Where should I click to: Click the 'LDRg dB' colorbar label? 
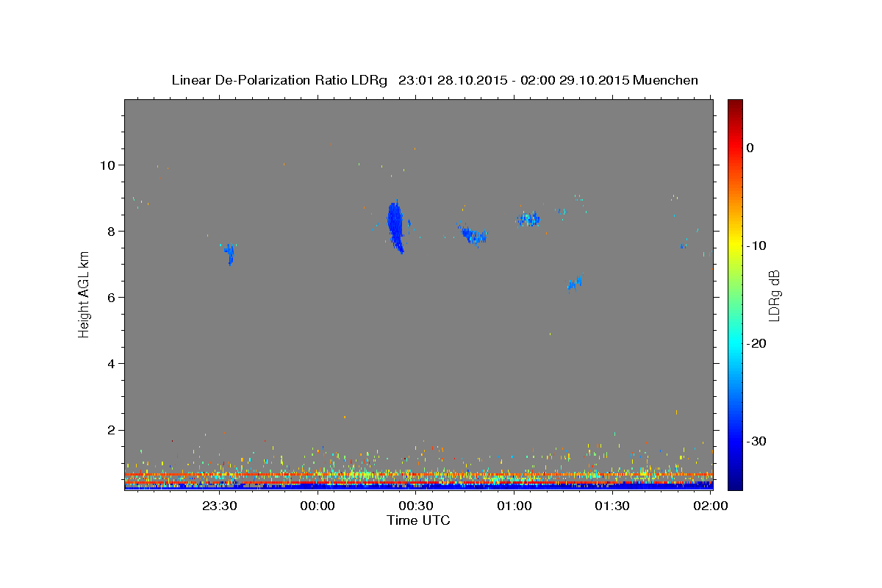point(774,295)
